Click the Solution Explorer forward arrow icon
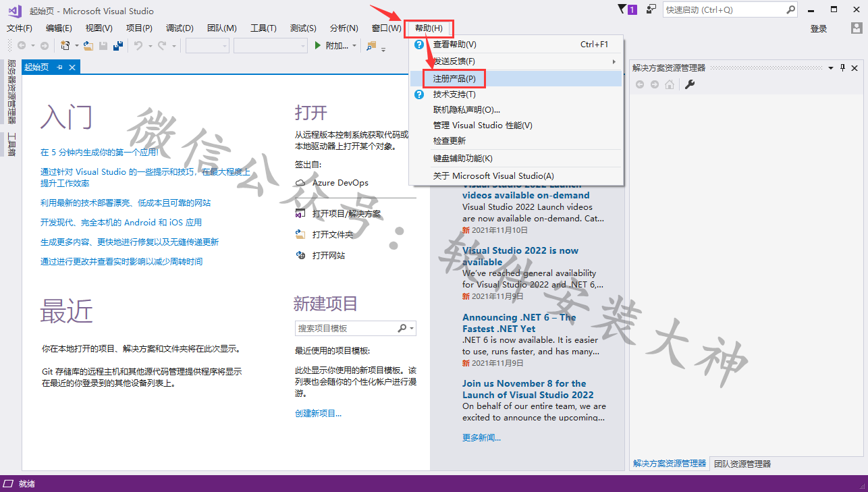Image resolution: width=868 pixels, height=492 pixels. 655,84
